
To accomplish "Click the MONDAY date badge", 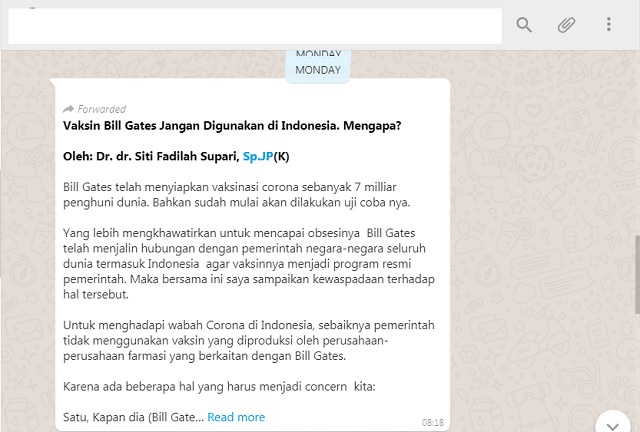I will (318, 69).
